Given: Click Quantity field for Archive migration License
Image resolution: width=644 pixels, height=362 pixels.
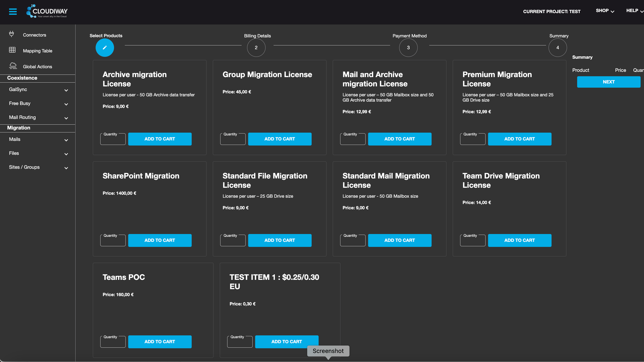Looking at the screenshot, I should point(113,139).
